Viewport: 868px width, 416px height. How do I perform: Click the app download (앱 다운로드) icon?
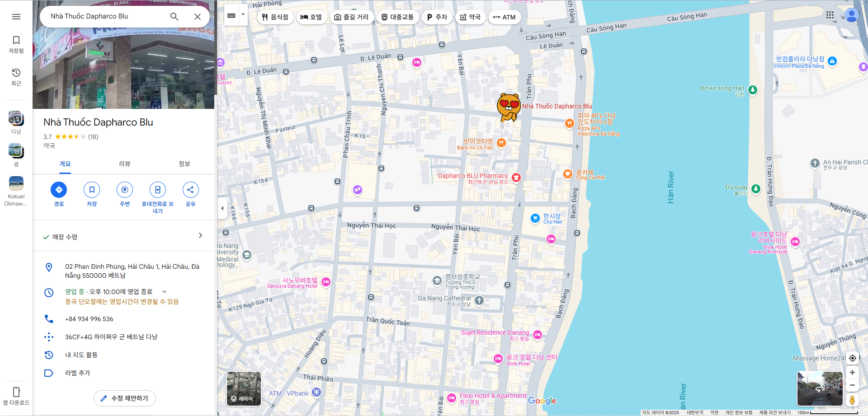16,392
